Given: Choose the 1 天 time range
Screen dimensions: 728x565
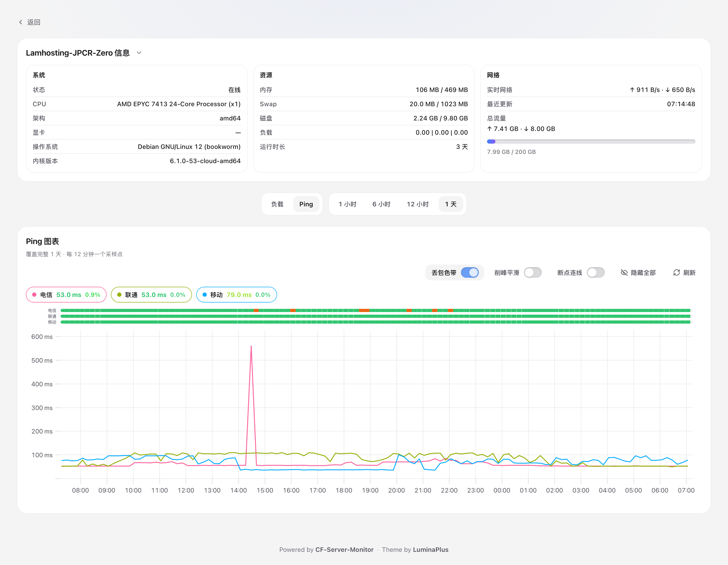Looking at the screenshot, I should pos(451,204).
